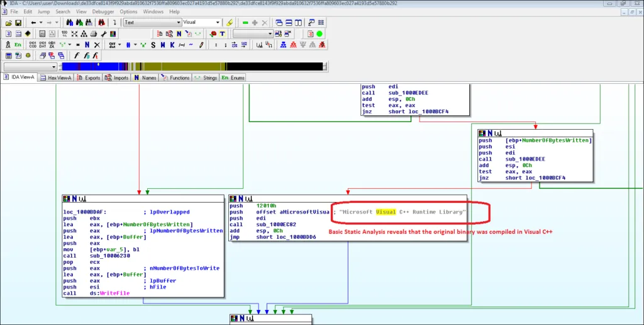644x325 pixels.
Task: Open the Visual dropdown combo box
Action: click(x=202, y=22)
